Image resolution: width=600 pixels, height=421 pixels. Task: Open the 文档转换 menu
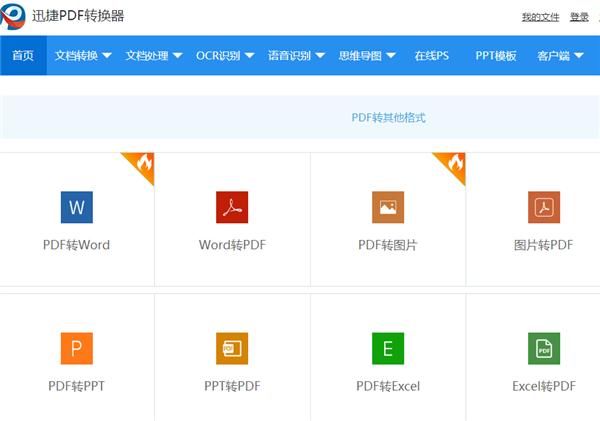tap(76, 55)
